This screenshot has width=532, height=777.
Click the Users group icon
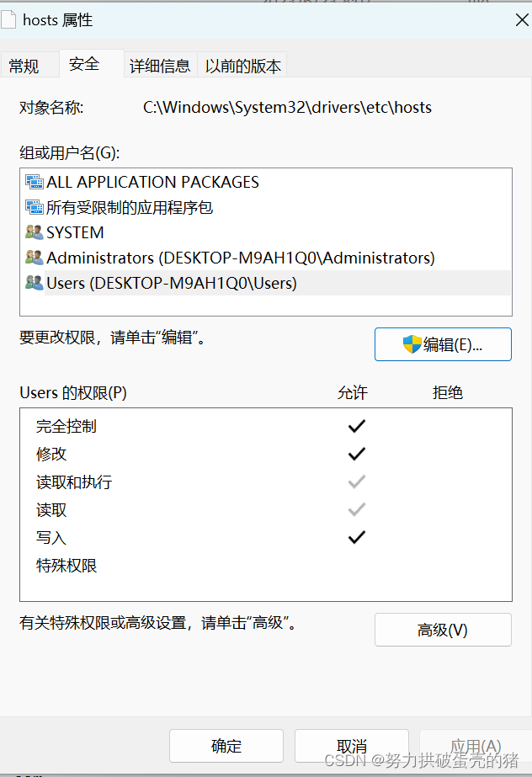pyautogui.click(x=35, y=283)
